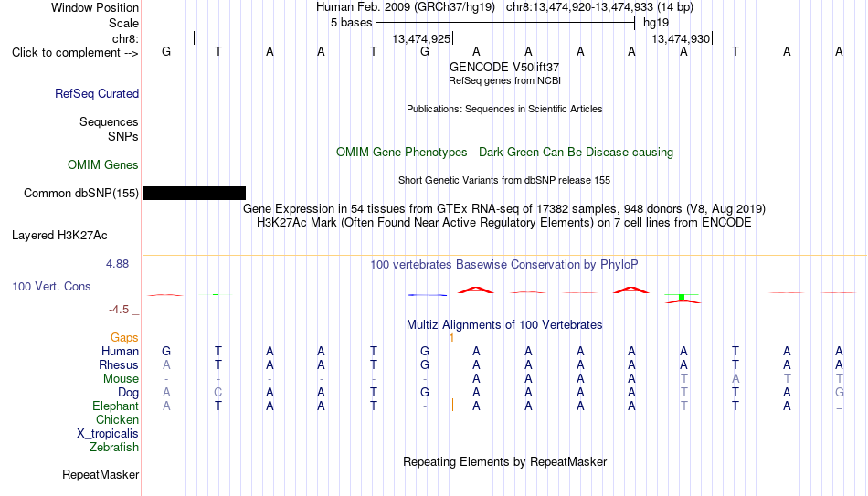Open 100 Vert. Cons track label
Image resolution: width=868 pixels, height=496 pixels.
pos(51,286)
